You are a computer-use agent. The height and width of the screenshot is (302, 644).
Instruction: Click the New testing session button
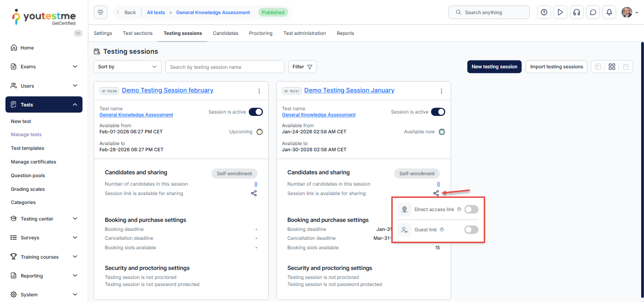(x=494, y=67)
